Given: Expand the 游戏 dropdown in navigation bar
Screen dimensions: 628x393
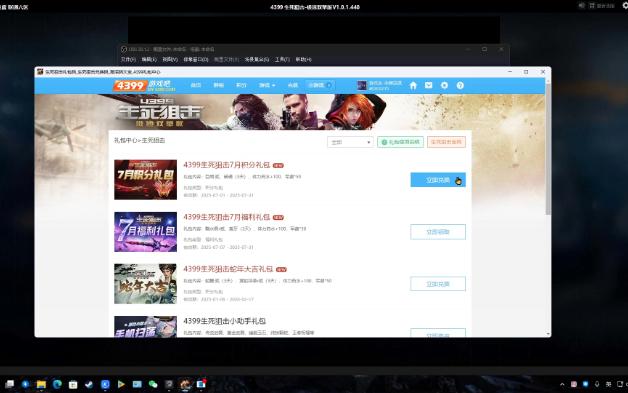Looking at the screenshot, I should pos(267,85).
